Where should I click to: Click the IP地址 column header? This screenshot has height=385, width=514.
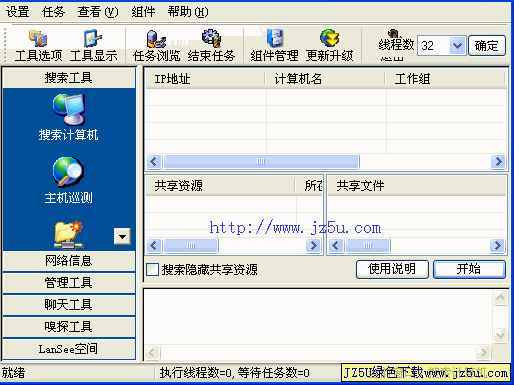tap(205, 79)
